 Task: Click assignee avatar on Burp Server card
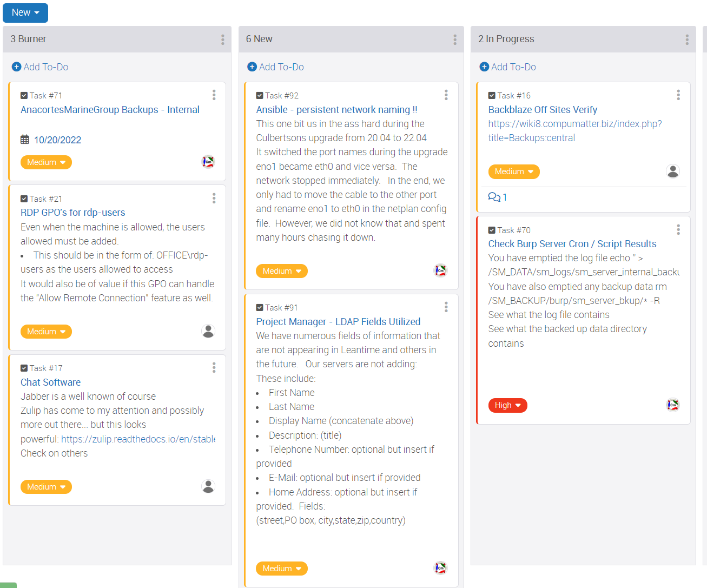(x=673, y=405)
